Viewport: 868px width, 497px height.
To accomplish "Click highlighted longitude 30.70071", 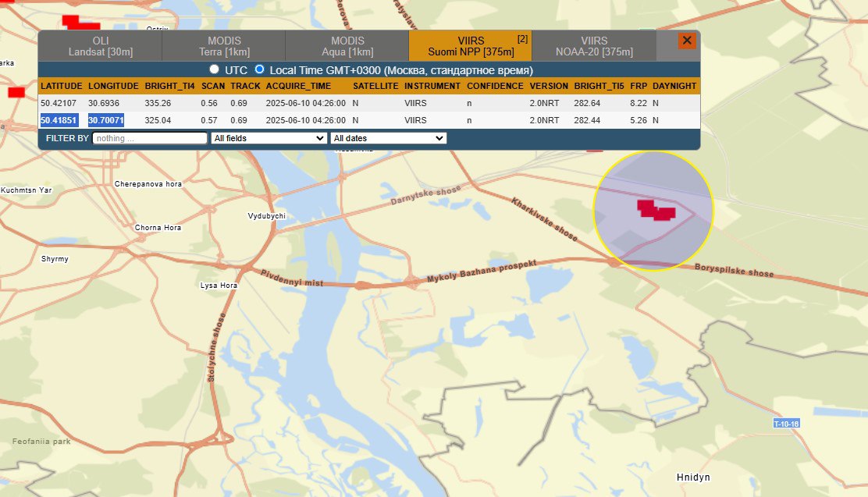I will click(x=105, y=120).
